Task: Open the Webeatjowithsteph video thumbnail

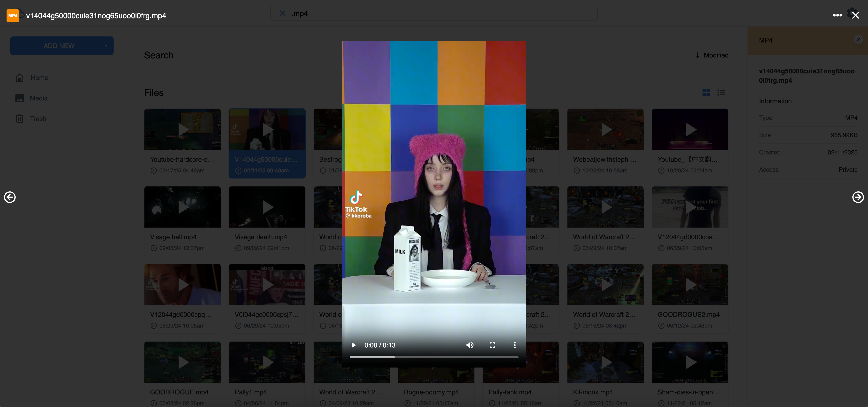Action: [605, 129]
